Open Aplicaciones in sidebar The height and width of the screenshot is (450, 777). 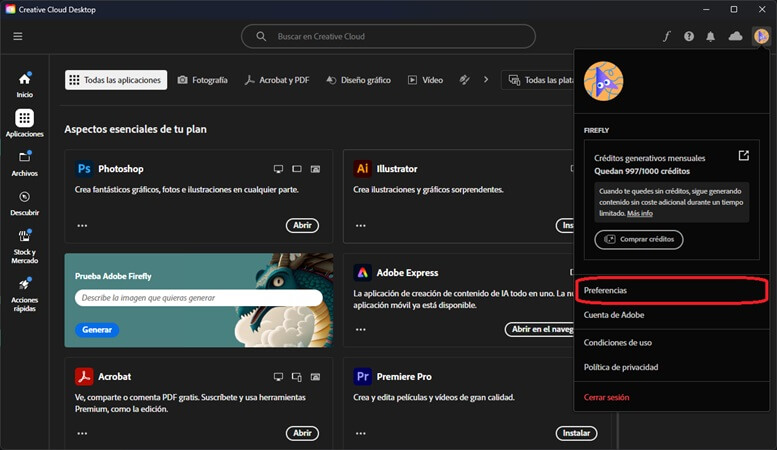[24, 123]
